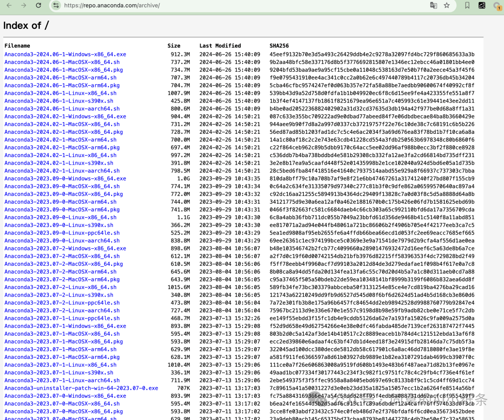The image size is (504, 420).
Task: Go back to the previous page
Action: coord(9,6)
